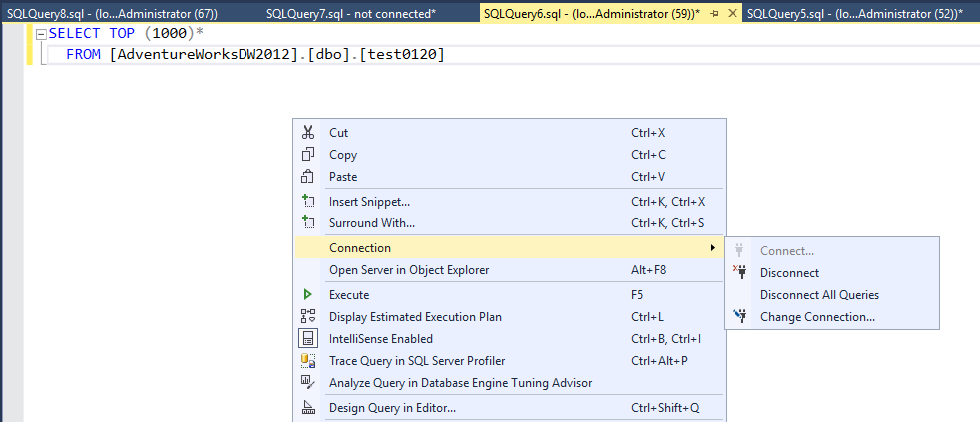Click [test0120] table name in the query
This screenshot has width=980, height=422.
(402, 55)
